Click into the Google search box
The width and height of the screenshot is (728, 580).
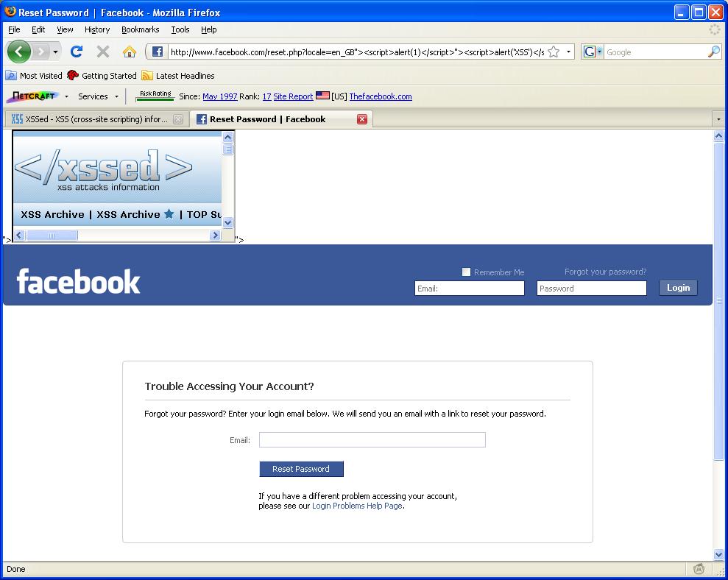click(x=656, y=52)
